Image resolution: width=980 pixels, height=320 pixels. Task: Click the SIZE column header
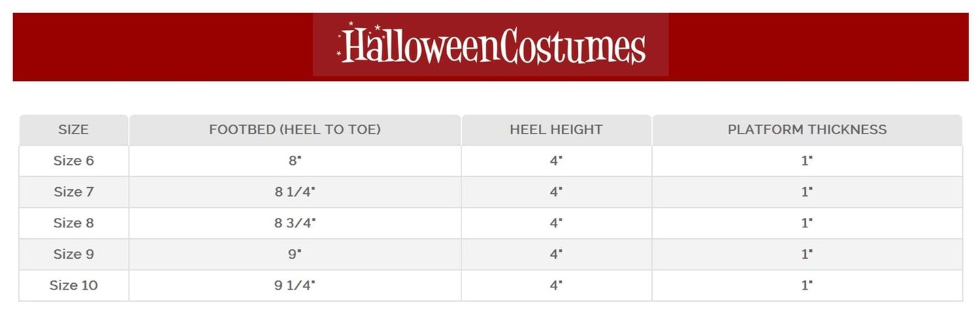[x=73, y=129]
